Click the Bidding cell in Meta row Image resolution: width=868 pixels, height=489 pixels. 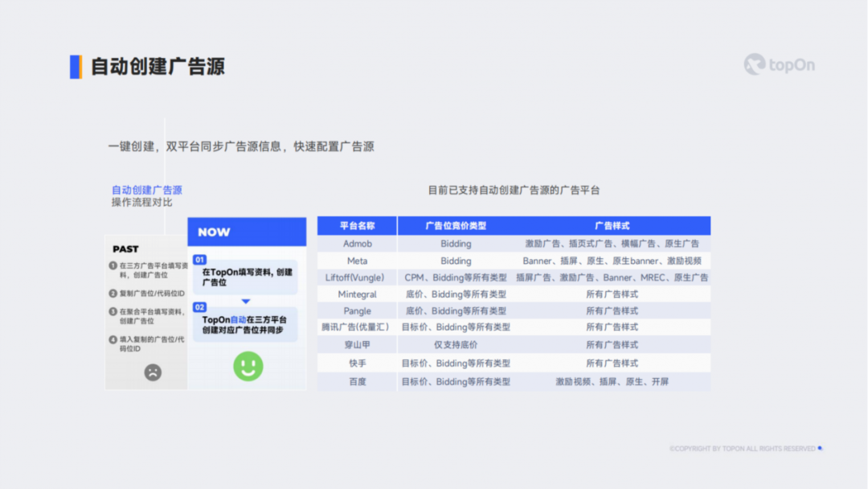click(x=456, y=261)
